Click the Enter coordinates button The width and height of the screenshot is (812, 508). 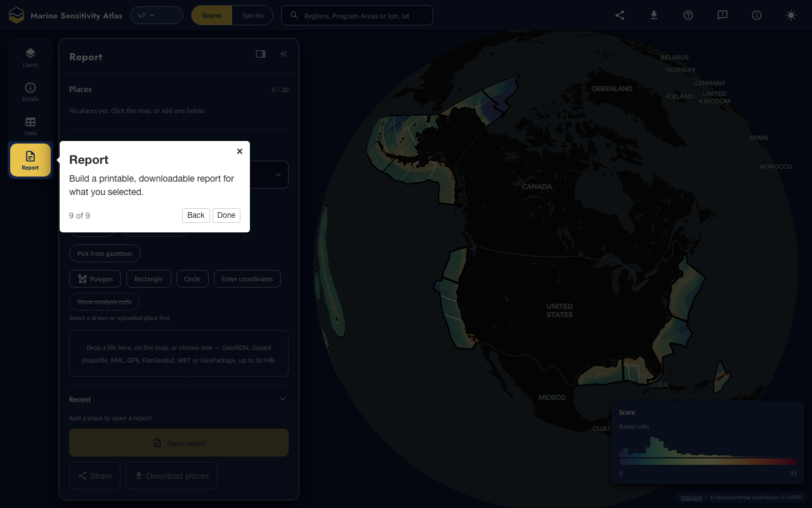[247, 279]
